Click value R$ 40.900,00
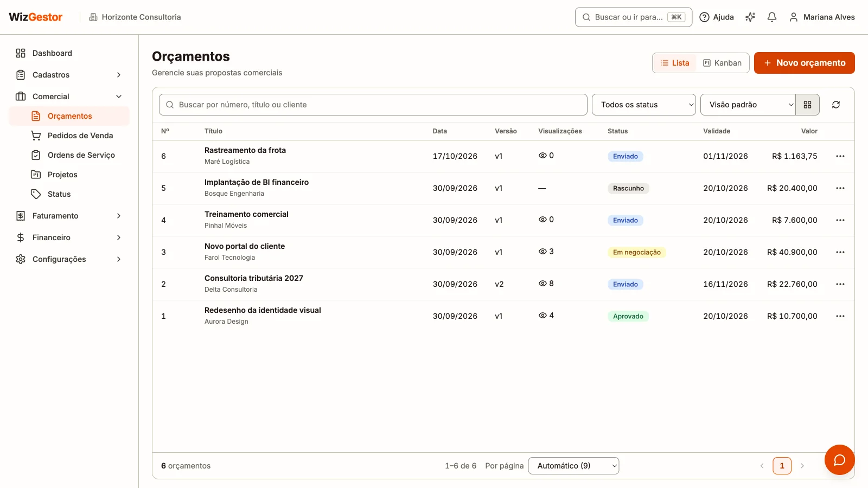The height and width of the screenshot is (488, 868). (x=792, y=252)
